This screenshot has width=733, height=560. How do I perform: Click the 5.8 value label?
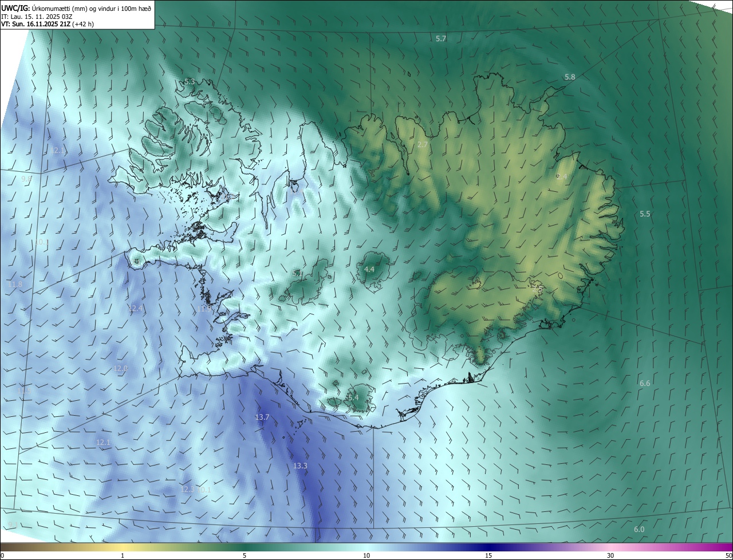570,77
